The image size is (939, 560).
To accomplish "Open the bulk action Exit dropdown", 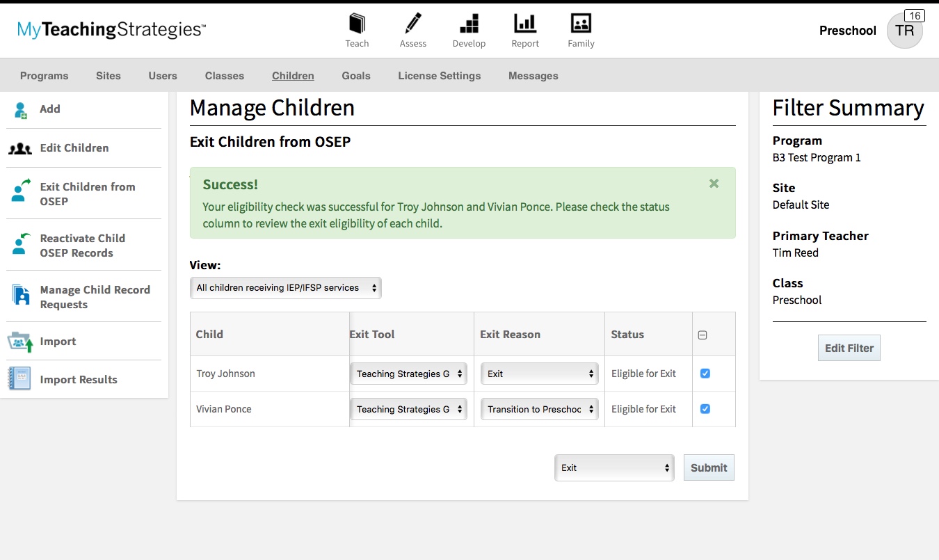I will tap(613, 467).
